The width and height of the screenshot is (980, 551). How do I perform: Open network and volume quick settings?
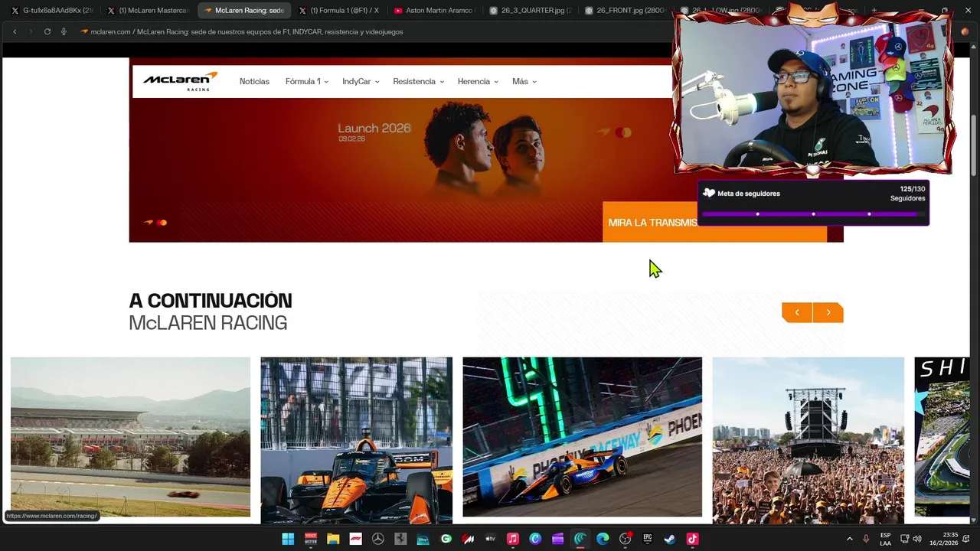[x=911, y=539]
